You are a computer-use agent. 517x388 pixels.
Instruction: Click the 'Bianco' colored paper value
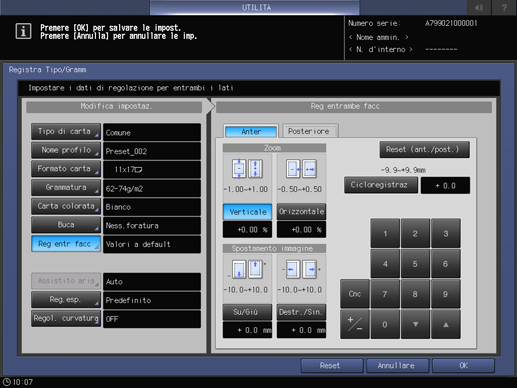pos(152,207)
